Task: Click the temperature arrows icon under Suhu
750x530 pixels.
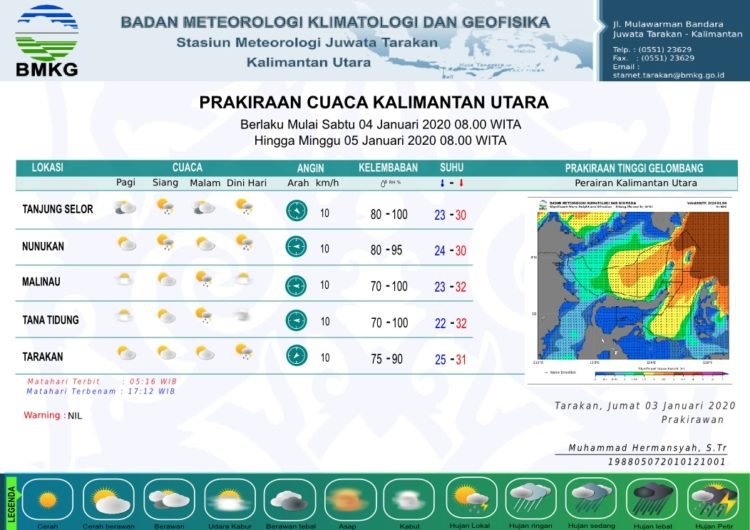Action: (x=452, y=183)
